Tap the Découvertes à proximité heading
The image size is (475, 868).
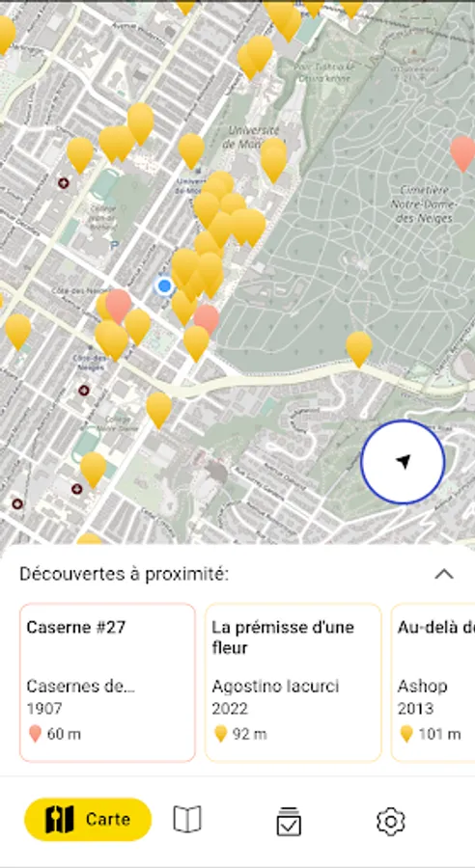coord(125,574)
